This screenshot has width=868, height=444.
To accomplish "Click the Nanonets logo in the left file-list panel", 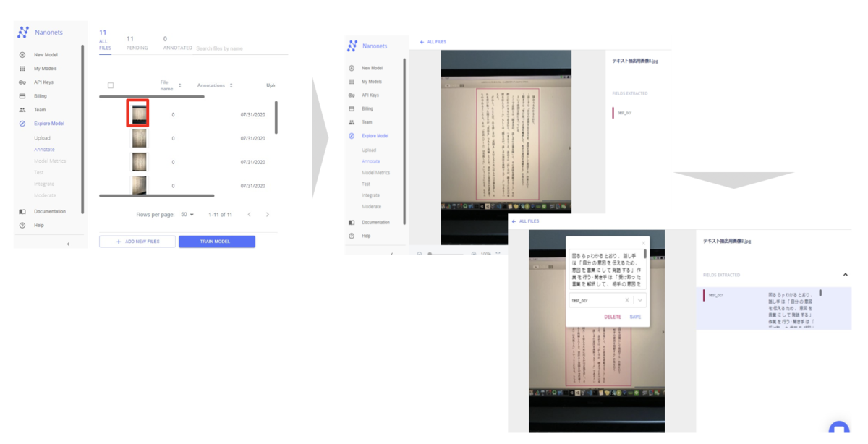I will click(23, 33).
